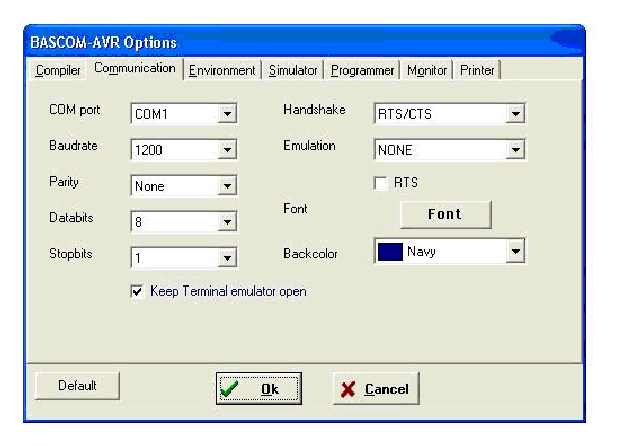Click the BASCOM-AVR Options title bar
Image resolution: width=643 pixels, height=446 pixels.
[304, 42]
